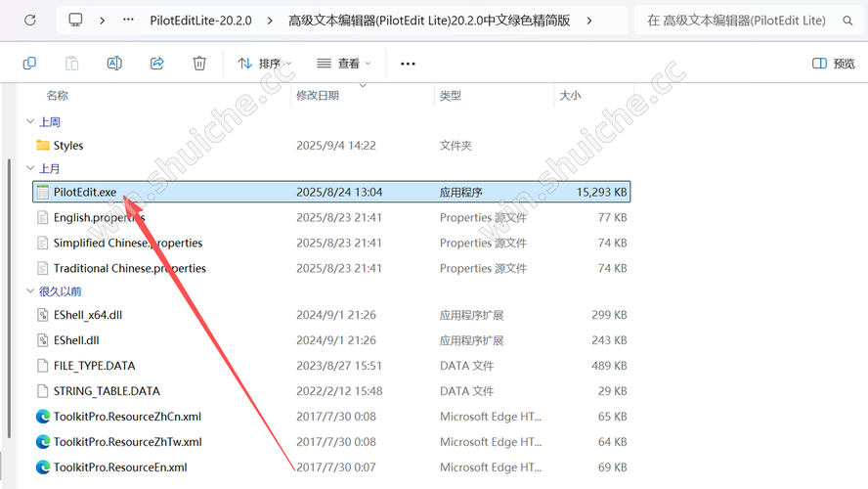The width and height of the screenshot is (868, 489).
Task: Click Traditional Chinese.properties file icon
Action: click(43, 269)
